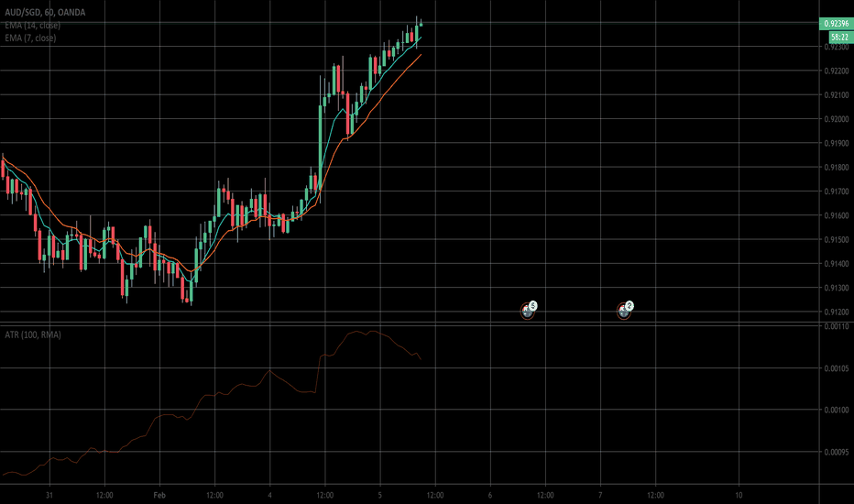The image size is (854, 504).
Task: Click the 6 date label on time axis
Action: [490, 495]
